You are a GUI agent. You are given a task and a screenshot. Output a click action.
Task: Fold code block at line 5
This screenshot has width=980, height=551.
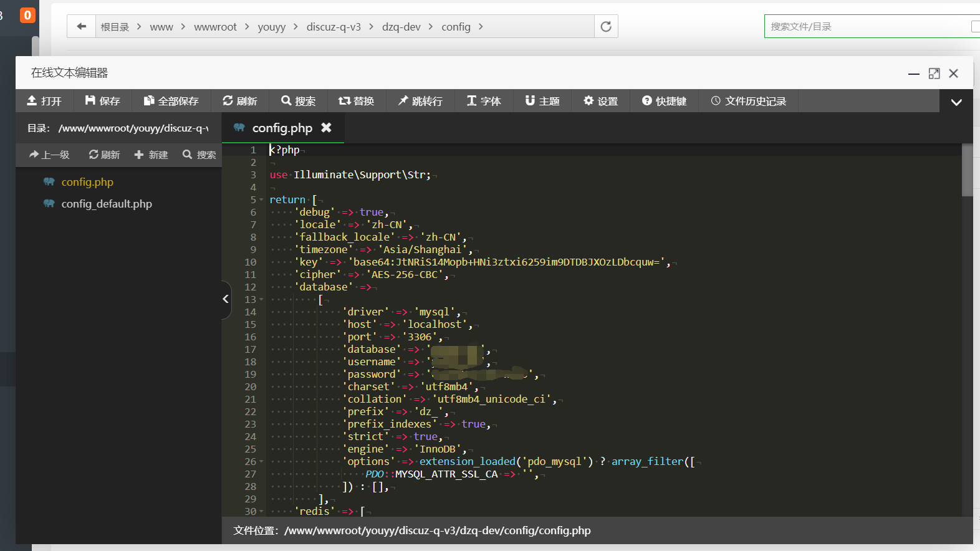pos(261,200)
